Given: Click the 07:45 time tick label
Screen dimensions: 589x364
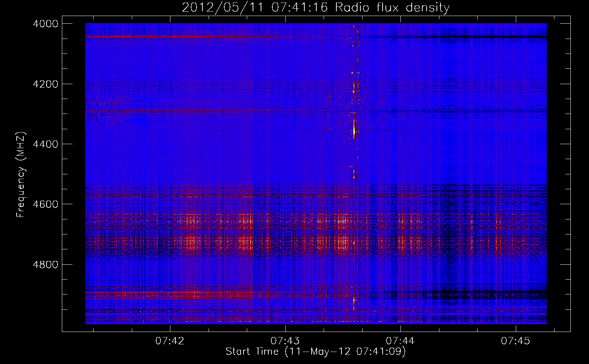Looking at the screenshot, I should coord(515,341).
